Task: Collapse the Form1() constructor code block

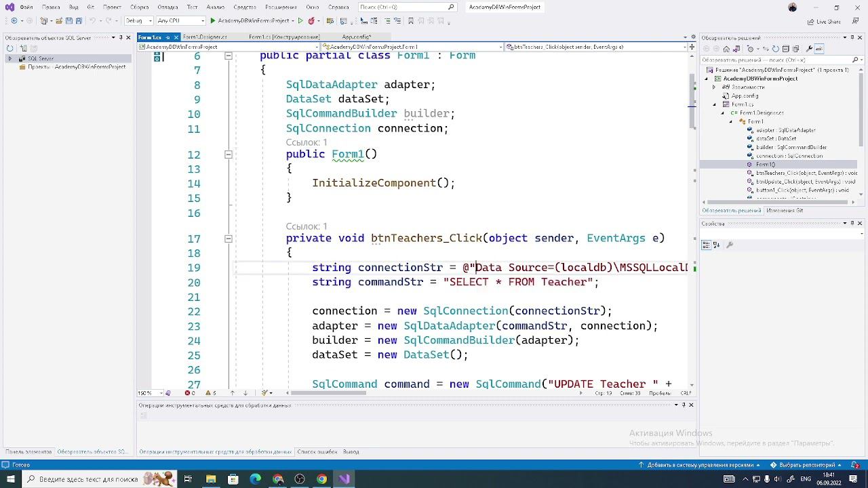Action: [229, 155]
